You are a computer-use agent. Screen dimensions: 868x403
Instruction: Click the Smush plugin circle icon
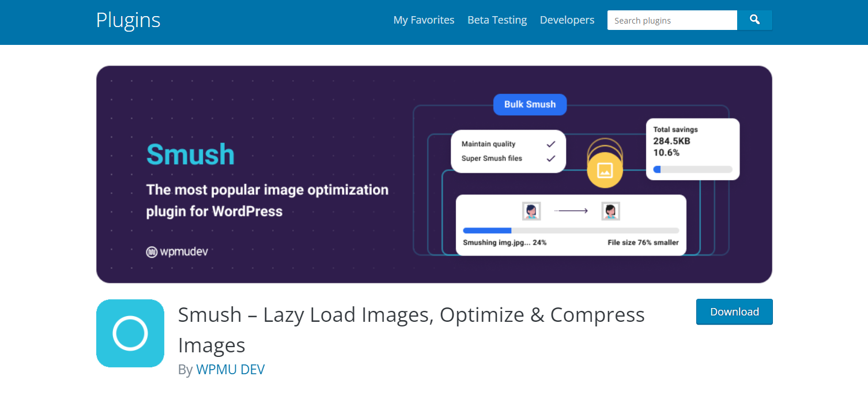pos(130,333)
